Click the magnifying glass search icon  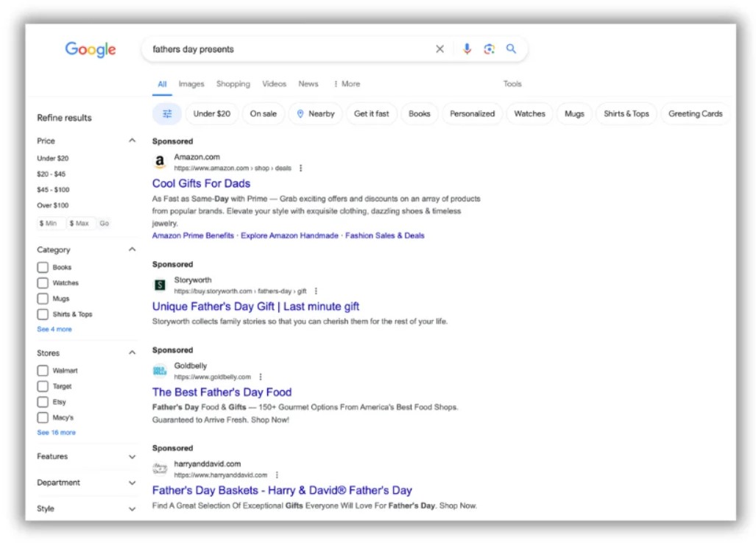[511, 49]
